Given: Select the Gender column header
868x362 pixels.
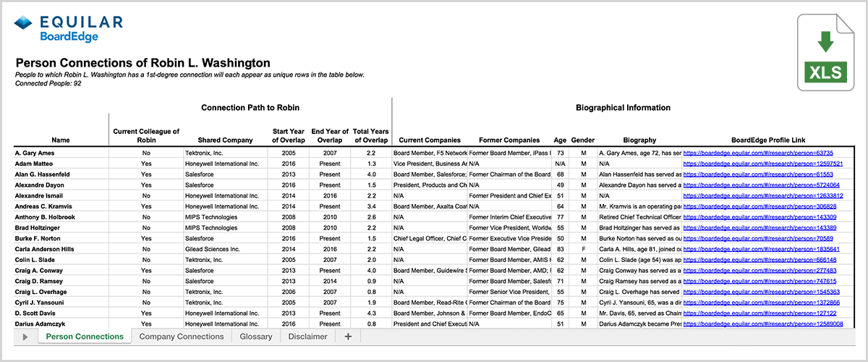Looking at the screenshot, I should click(583, 140).
